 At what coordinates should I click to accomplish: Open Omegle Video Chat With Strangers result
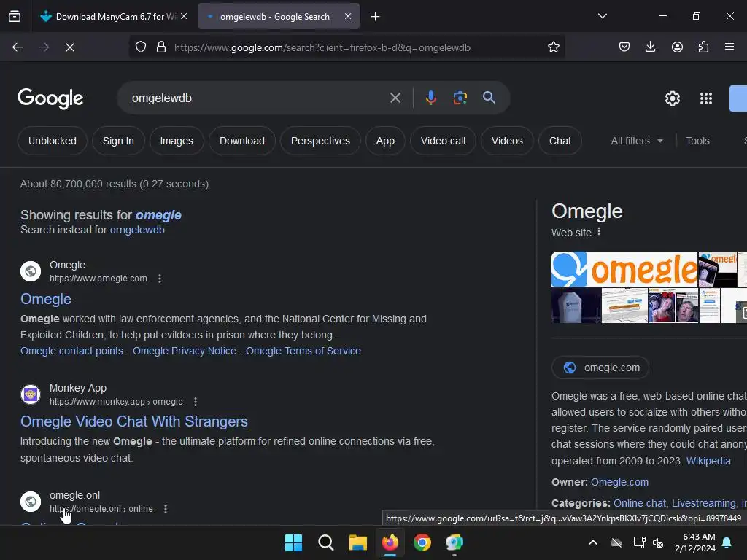coord(134,421)
